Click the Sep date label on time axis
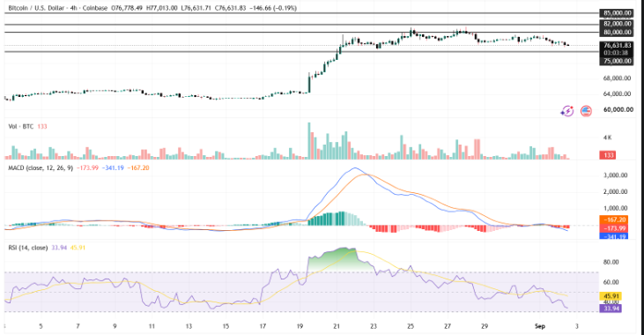Screen dimensions: 644x335 coord(540,326)
